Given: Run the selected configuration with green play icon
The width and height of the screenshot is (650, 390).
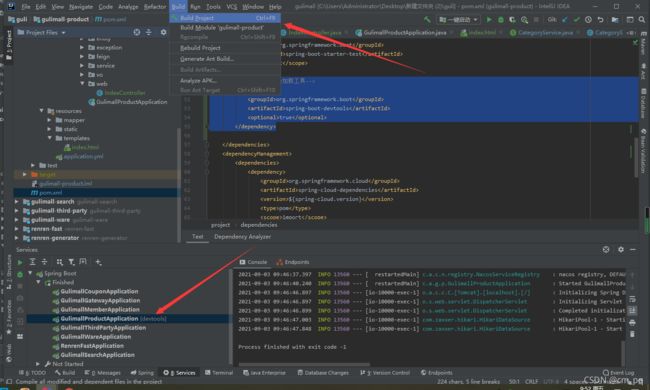Looking at the screenshot, I should click(489, 19).
